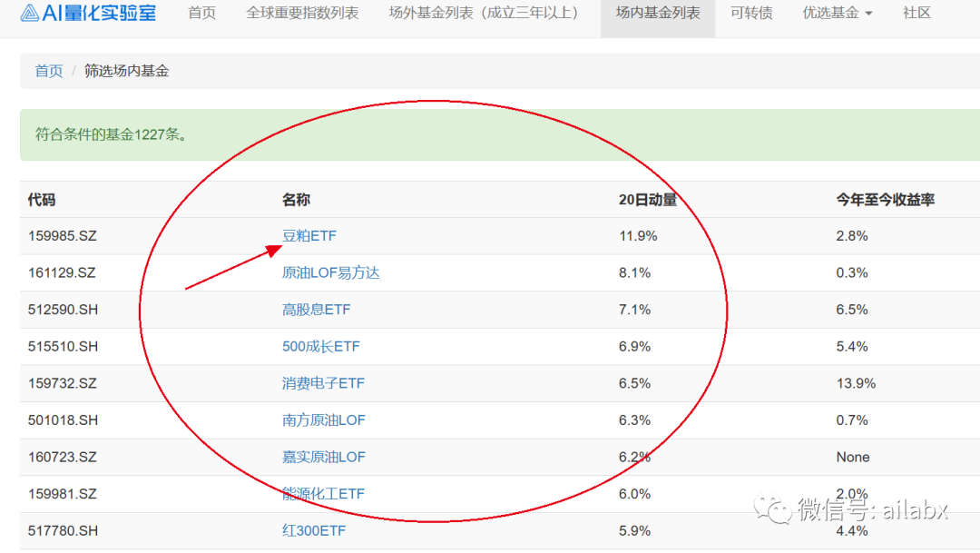Click code cell 159985.SZ
This screenshot has width=980, height=553.
63,236
